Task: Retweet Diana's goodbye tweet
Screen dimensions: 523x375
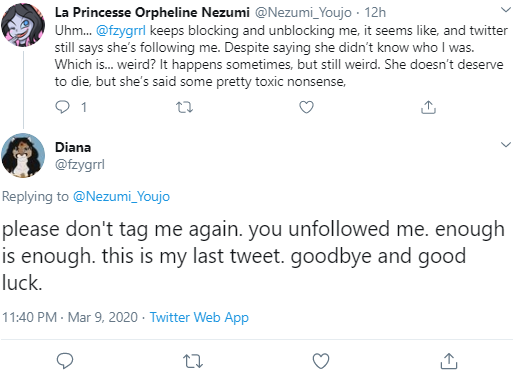Action: pyautogui.click(x=193, y=361)
